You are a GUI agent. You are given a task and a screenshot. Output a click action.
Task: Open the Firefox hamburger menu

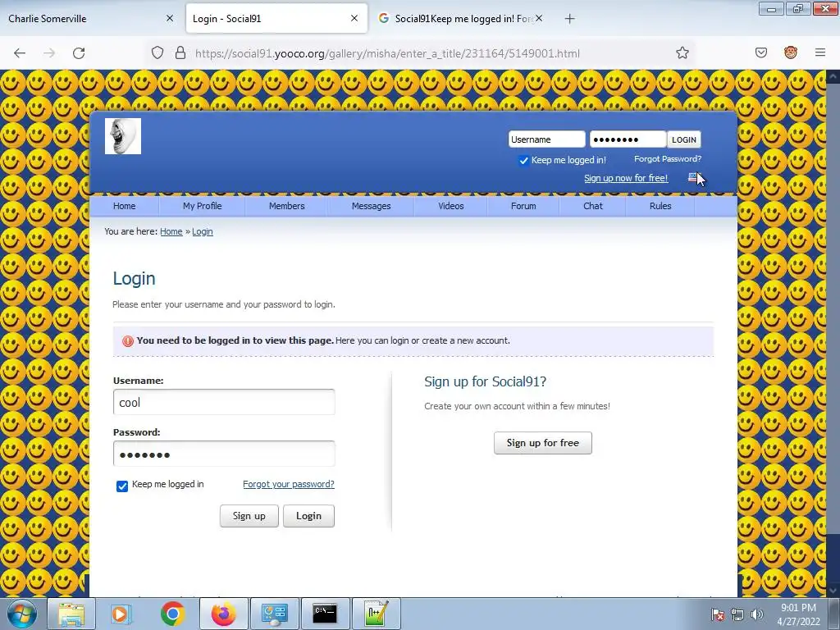tap(820, 52)
